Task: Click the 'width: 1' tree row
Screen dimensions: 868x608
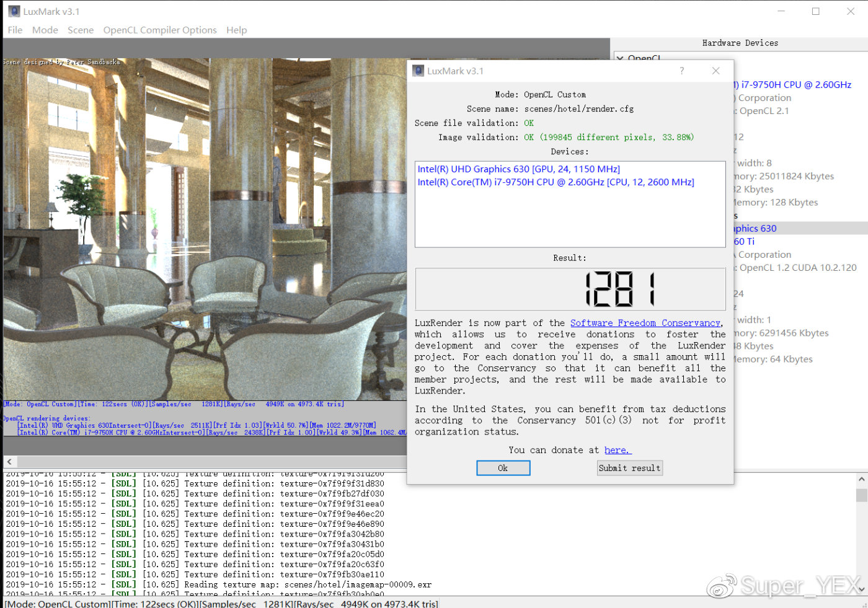Action: click(753, 320)
